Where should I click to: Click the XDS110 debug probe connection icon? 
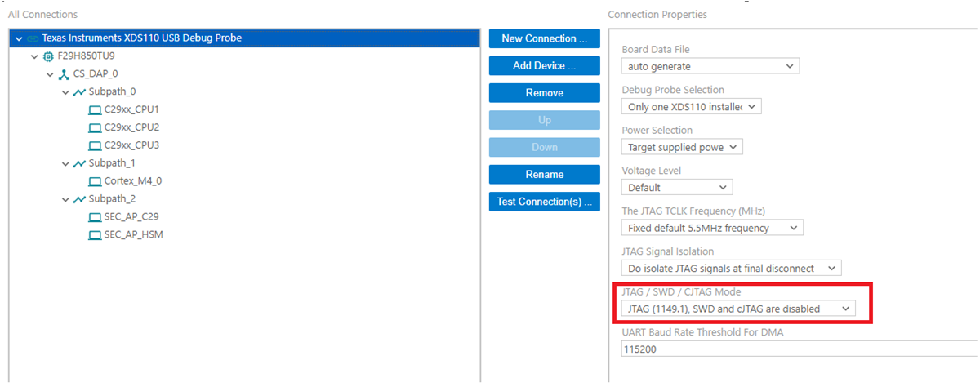(x=33, y=38)
